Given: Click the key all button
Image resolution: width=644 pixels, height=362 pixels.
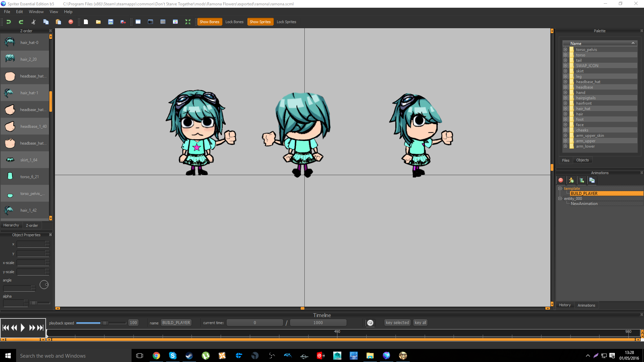Looking at the screenshot, I should [x=420, y=323].
